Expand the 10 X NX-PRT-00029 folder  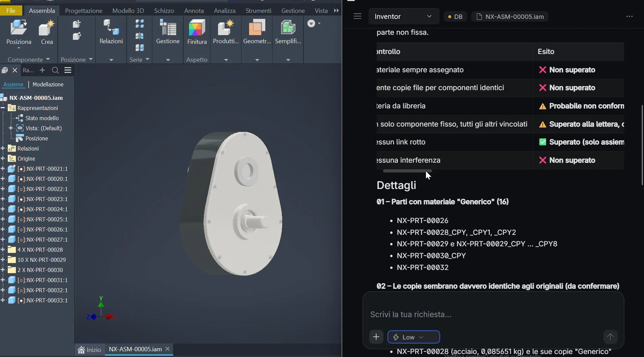pos(3,260)
